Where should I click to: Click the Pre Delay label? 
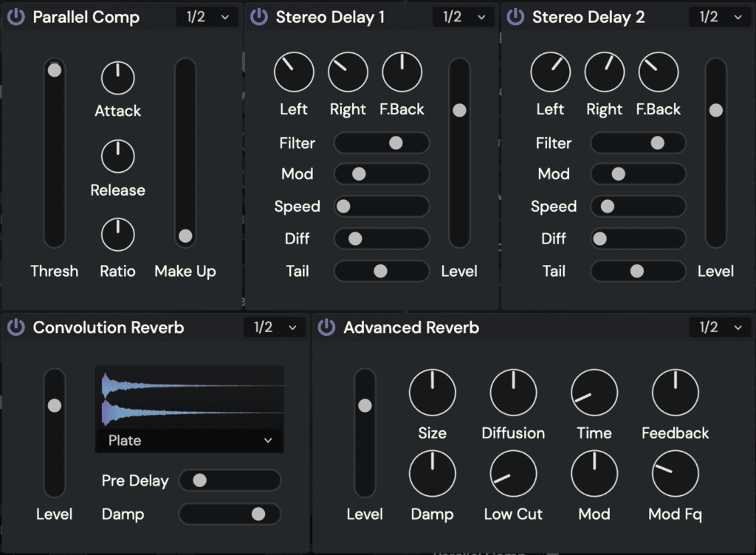[x=136, y=480]
